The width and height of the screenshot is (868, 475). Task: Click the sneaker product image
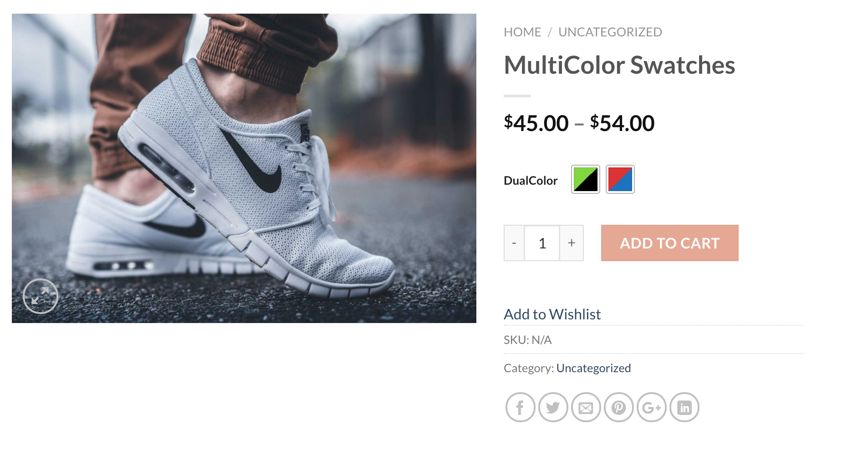point(244,168)
